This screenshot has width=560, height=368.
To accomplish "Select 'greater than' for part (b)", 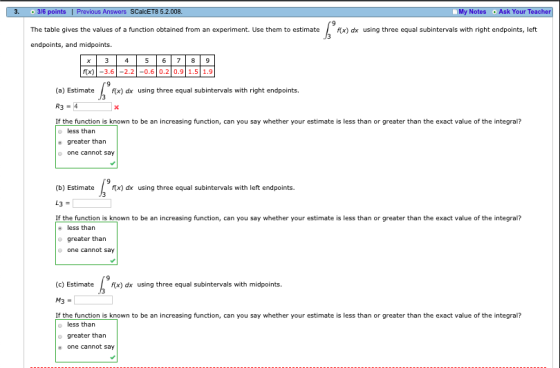I will click(x=60, y=239).
